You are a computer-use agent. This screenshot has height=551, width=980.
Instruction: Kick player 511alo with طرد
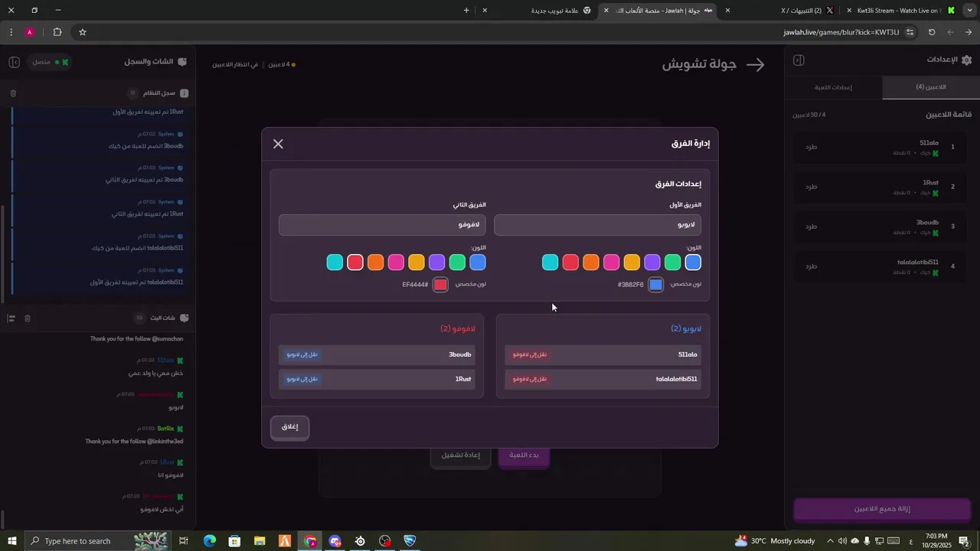pyautogui.click(x=812, y=147)
